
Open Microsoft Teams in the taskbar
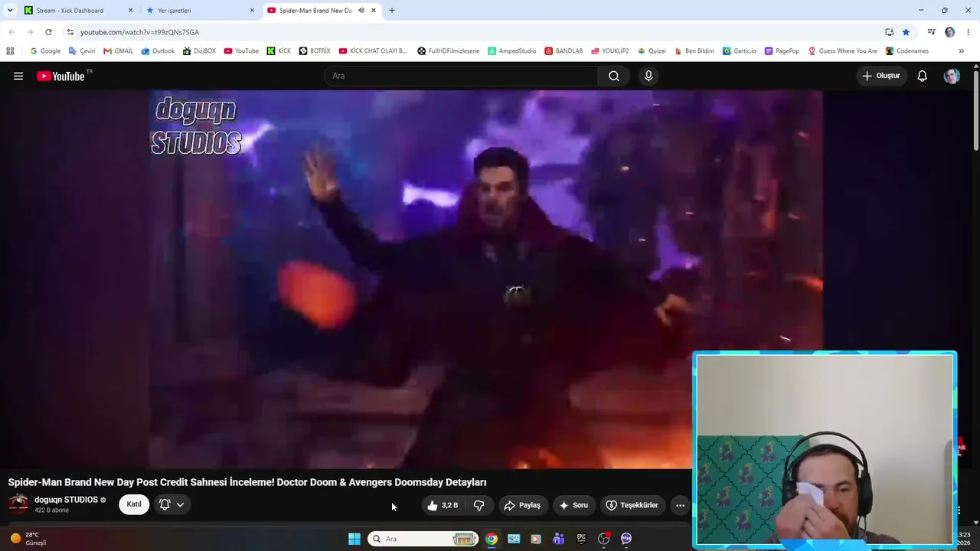point(559,539)
